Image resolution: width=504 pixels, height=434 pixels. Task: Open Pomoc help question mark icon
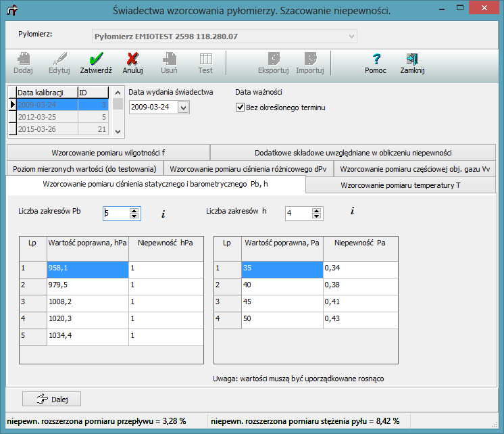point(376,59)
